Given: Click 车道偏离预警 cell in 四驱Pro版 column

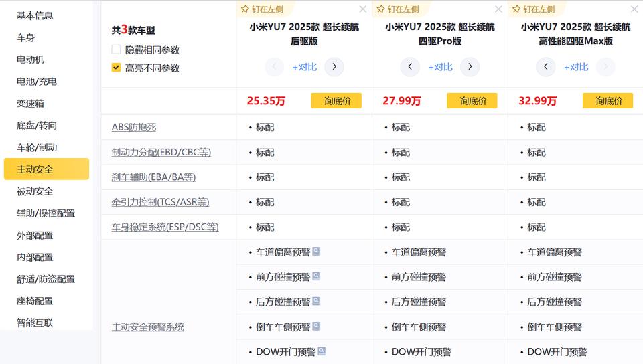Looking at the screenshot, I should pos(440,252).
